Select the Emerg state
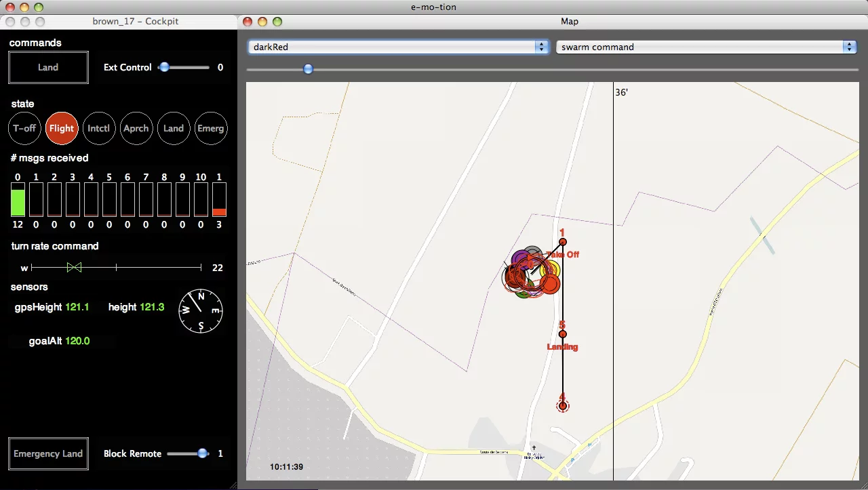 (x=210, y=128)
